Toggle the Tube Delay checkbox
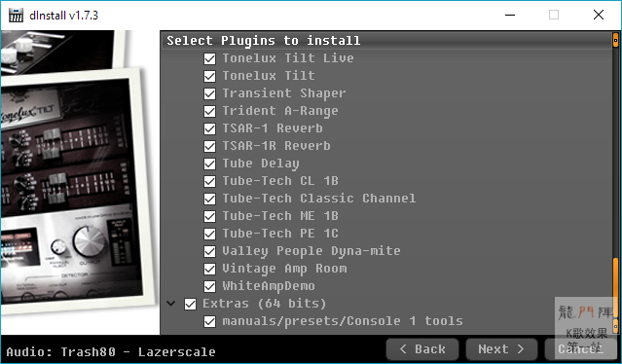 click(x=209, y=164)
